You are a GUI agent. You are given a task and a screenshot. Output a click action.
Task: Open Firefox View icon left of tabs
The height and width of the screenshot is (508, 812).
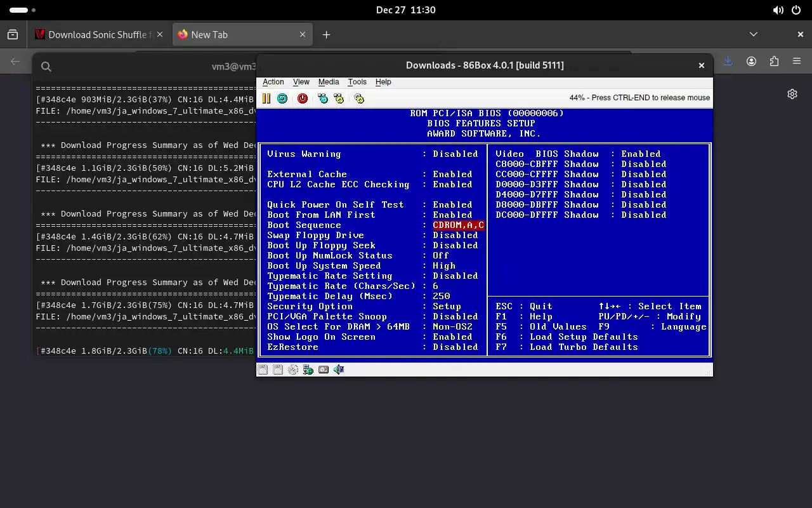[x=13, y=35]
